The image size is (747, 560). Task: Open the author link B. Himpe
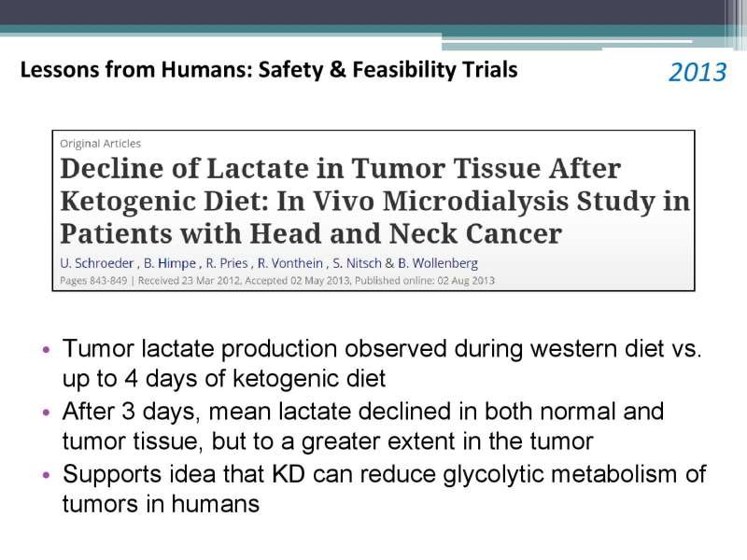tap(170, 263)
